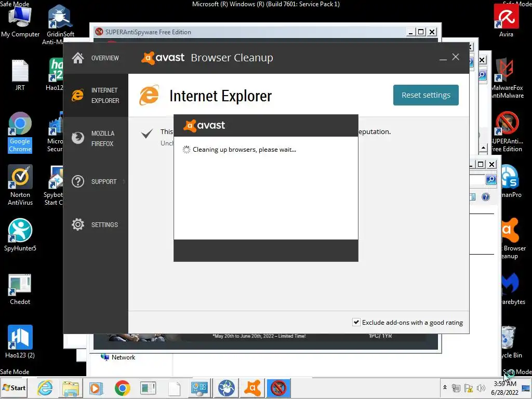This screenshot has width=532, height=399.
Task: Open Malwarebytes desktop shortcut
Action: tap(512, 288)
